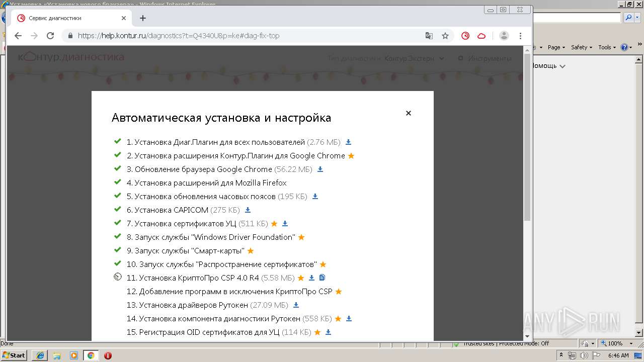
Task: Select the Сервис диагностики tab
Action: coord(72,18)
